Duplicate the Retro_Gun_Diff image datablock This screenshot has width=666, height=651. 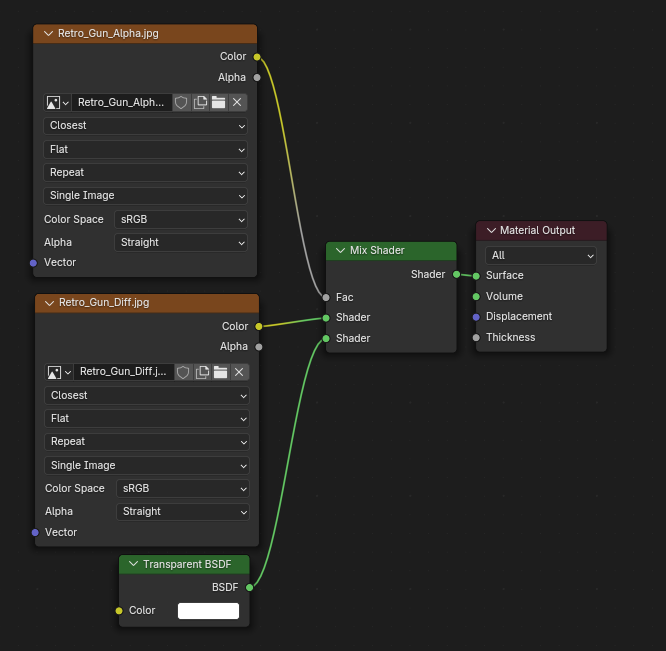click(202, 372)
